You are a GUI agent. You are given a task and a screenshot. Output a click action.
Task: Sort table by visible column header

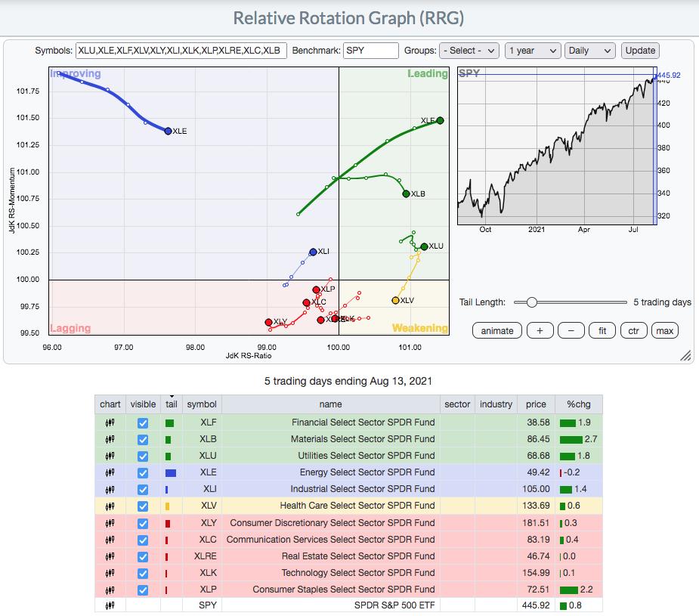pos(143,404)
